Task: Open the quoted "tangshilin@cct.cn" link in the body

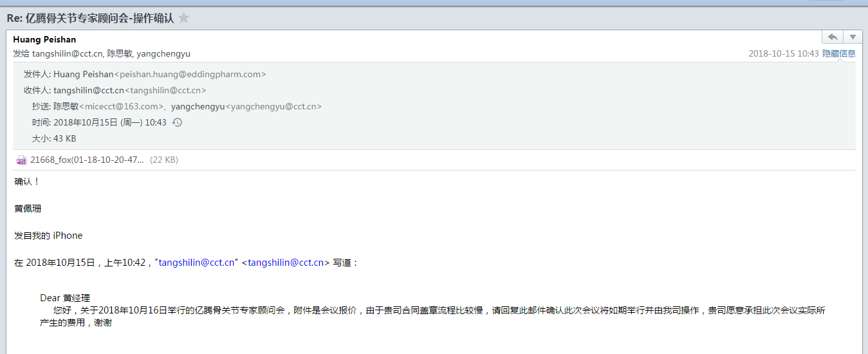Action: click(x=197, y=263)
